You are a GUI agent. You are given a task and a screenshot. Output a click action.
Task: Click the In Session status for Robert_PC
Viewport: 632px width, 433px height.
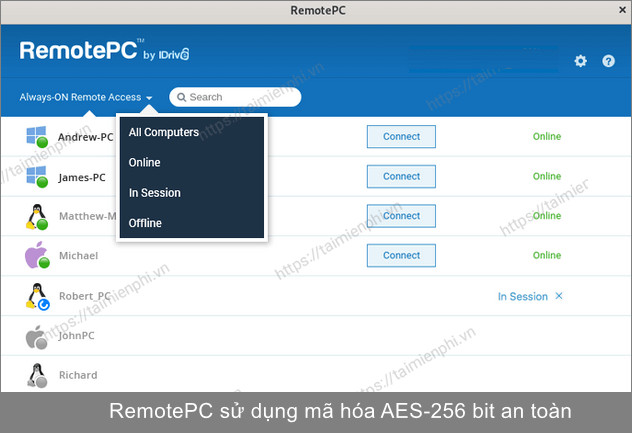pyautogui.click(x=522, y=297)
